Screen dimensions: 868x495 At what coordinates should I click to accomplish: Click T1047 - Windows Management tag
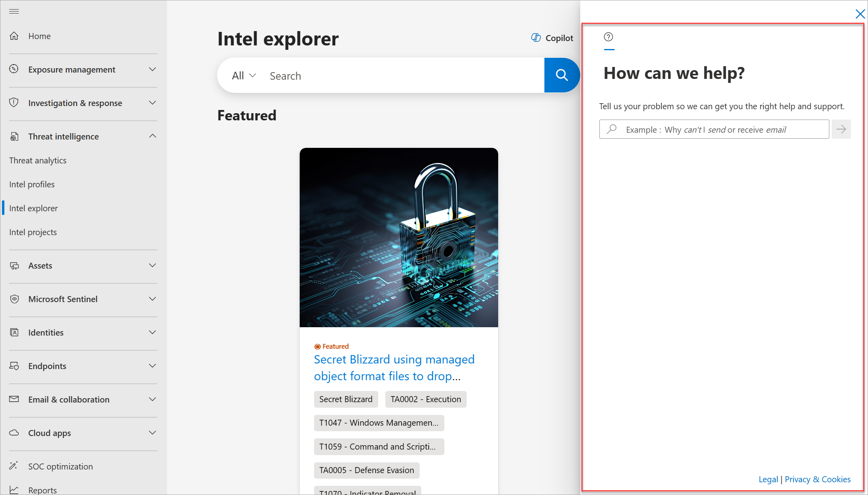(379, 423)
